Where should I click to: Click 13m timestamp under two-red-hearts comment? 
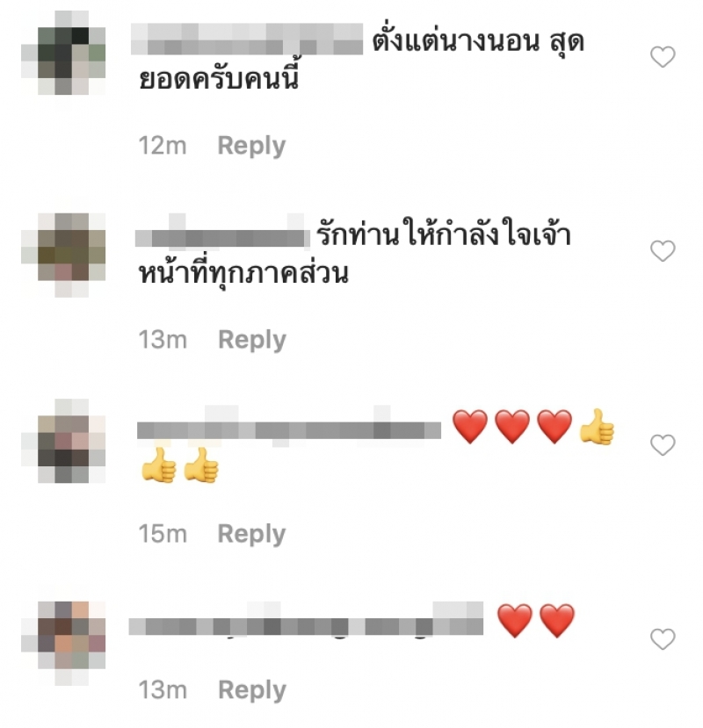pos(163,690)
